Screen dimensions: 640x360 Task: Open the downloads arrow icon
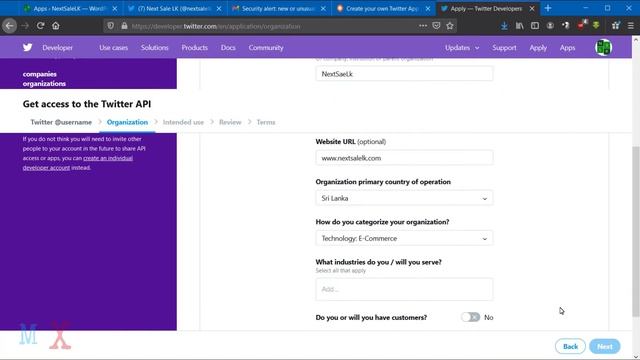[x=504, y=26]
